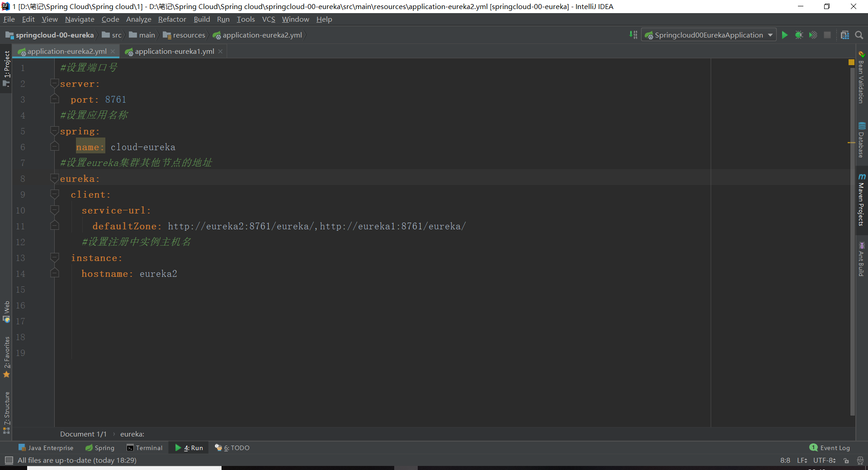Open the Event Log
This screenshot has width=868, height=470.
[830, 448]
